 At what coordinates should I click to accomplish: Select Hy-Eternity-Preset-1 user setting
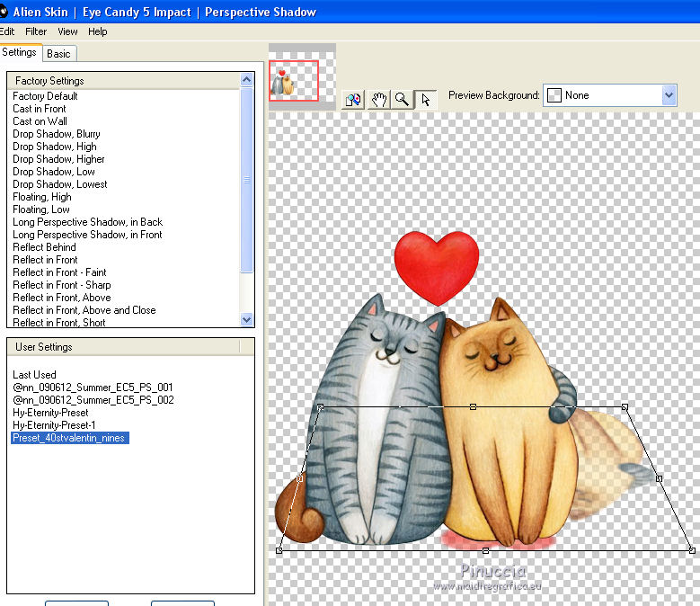[x=54, y=425]
